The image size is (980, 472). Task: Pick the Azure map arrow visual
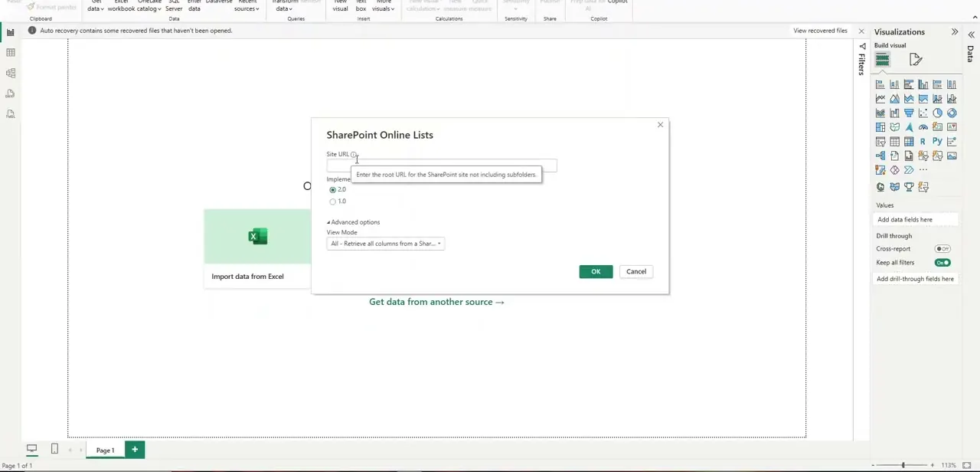point(909,127)
